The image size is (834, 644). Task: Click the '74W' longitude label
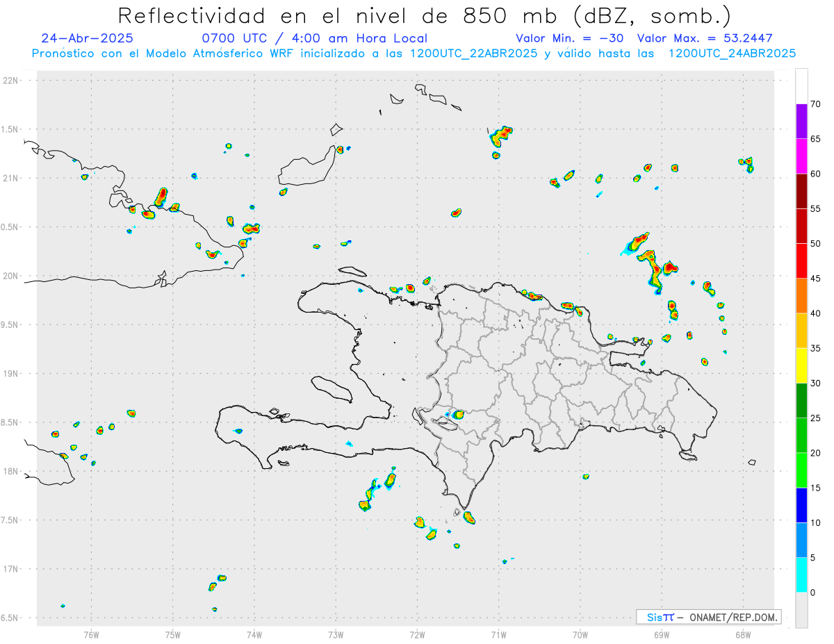(254, 634)
